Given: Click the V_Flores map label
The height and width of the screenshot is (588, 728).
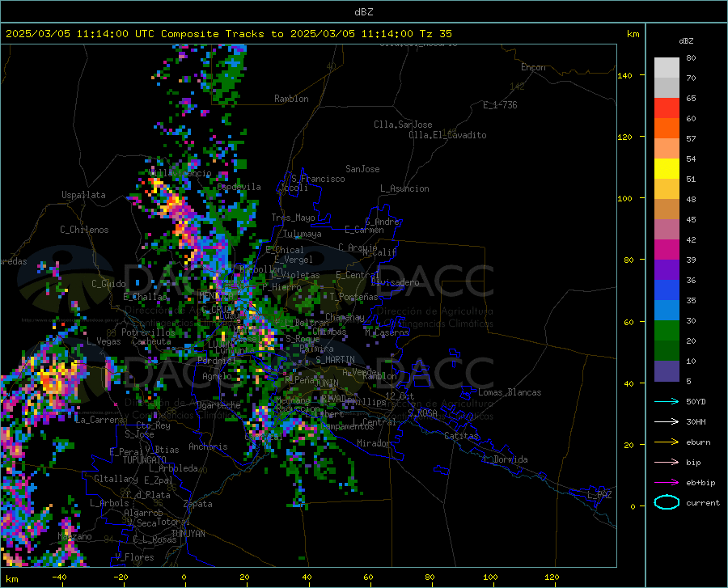Looking at the screenshot, I should (x=134, y=557).
